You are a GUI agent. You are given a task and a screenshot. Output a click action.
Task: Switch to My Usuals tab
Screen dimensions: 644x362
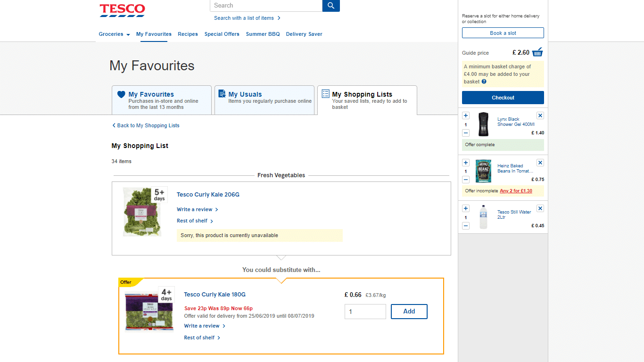pyautogui.click(x=264, y=99)
